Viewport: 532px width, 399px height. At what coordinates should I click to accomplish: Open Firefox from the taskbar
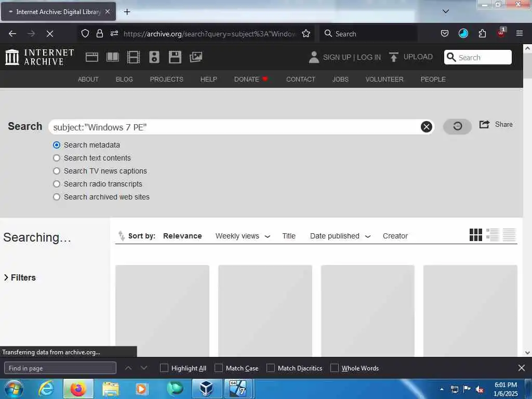click(78, 389)
